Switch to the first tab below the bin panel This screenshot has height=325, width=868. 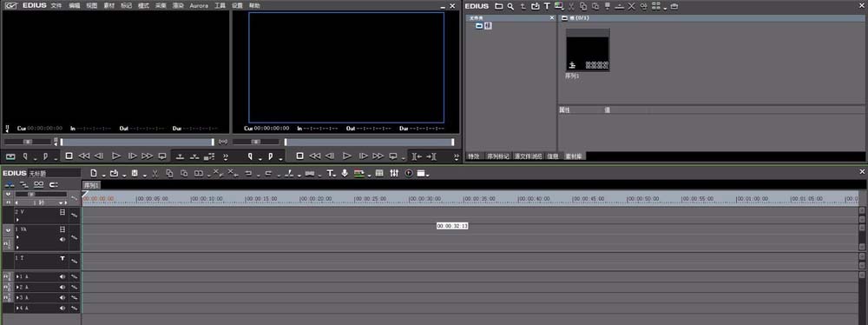click(x=474, y=156)
